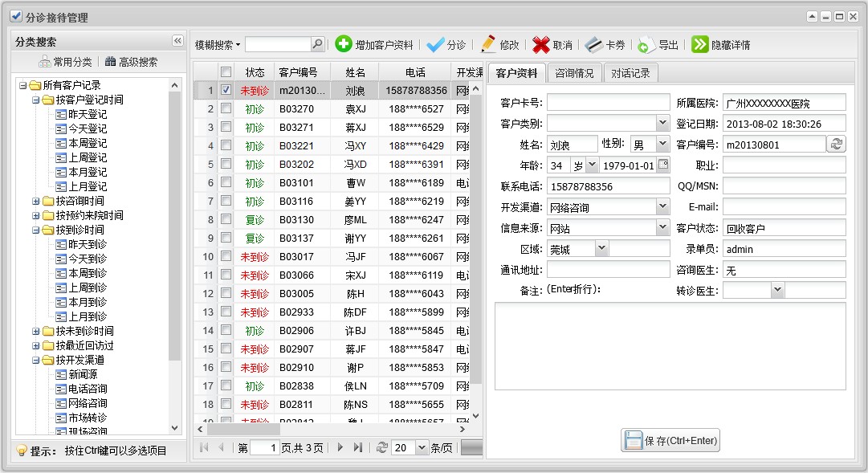
Task: Check the checkbox for row B03101
Action: (x=226, y=182)
